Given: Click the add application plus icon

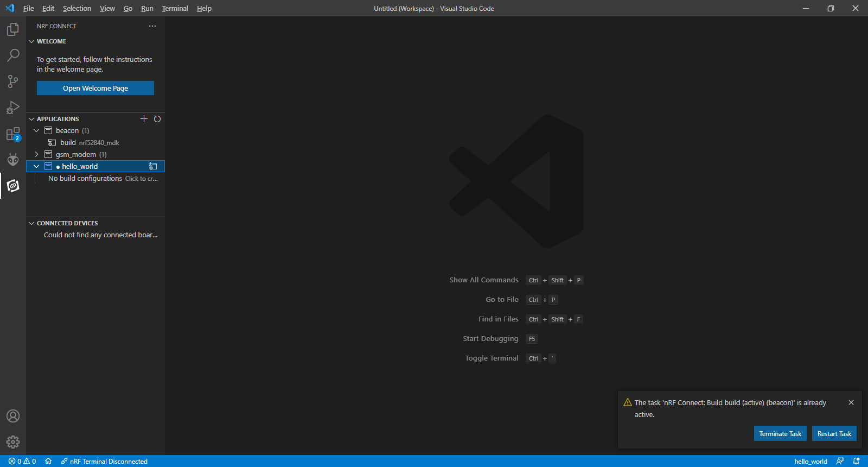Looking at the screenshot, I should [x=144, y=119].
